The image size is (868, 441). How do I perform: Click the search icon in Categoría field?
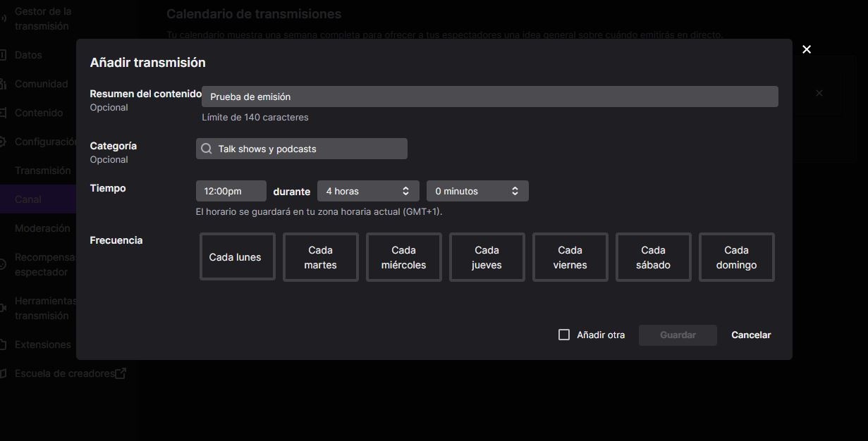pyautogui.click(x=207, y=149)
